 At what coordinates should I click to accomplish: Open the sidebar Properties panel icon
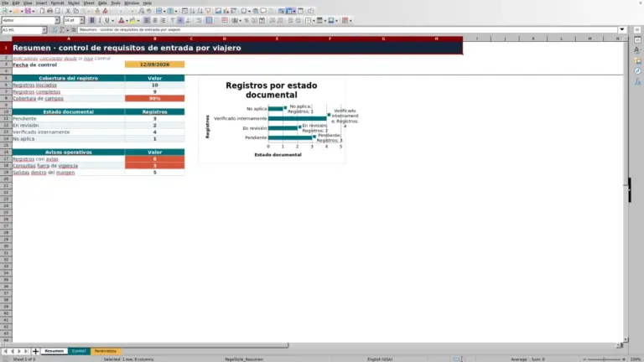pos(637,40)
